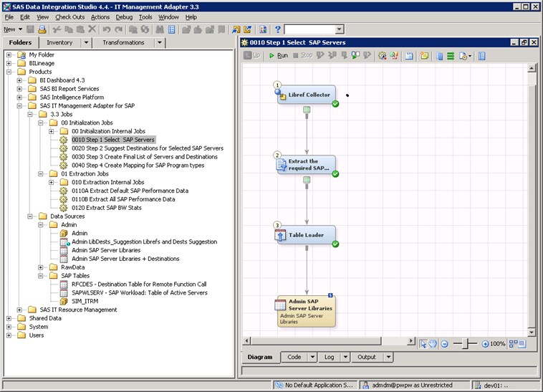This screenshot has height=392, width=543.
Task: Click the Up button in job toolbar
Action: [x=251, y=55]
